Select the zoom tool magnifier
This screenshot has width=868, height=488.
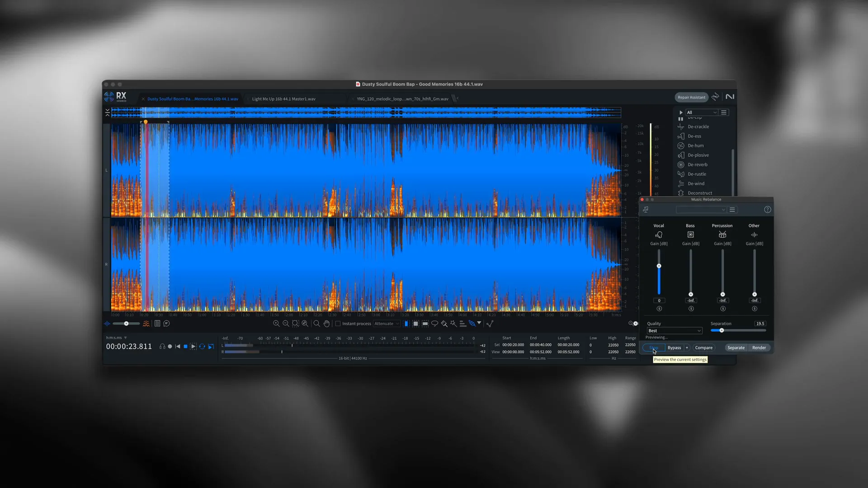(316, 324)
